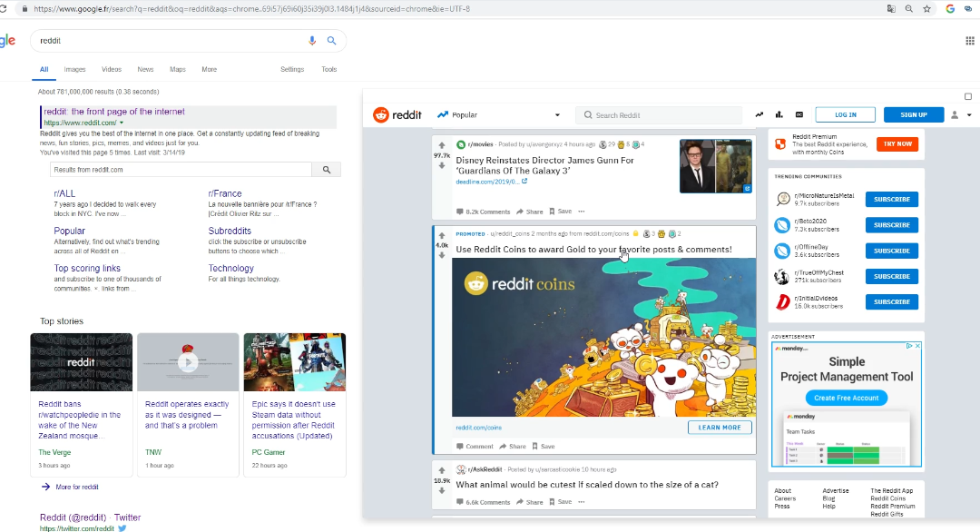980x532 pixels.
Task: Switch to the Maps search tab
Action: pyautogui.click(x=178, y=69)
